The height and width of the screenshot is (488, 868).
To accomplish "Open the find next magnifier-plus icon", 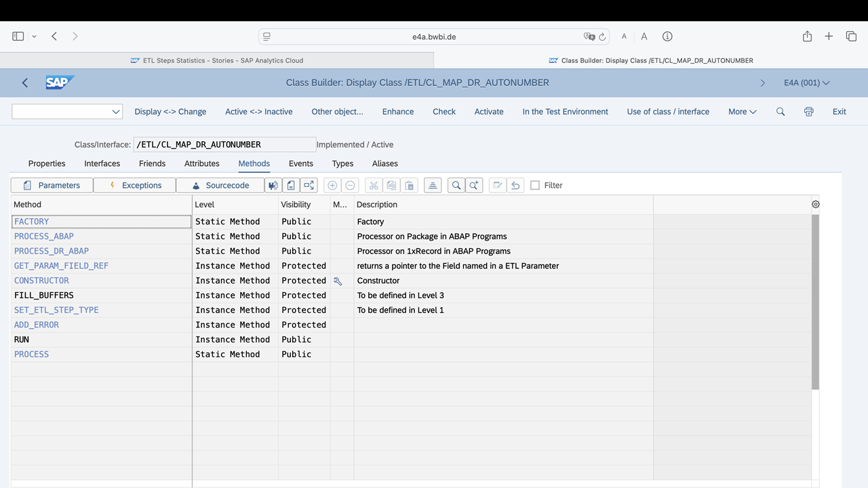I will [473, 184].
